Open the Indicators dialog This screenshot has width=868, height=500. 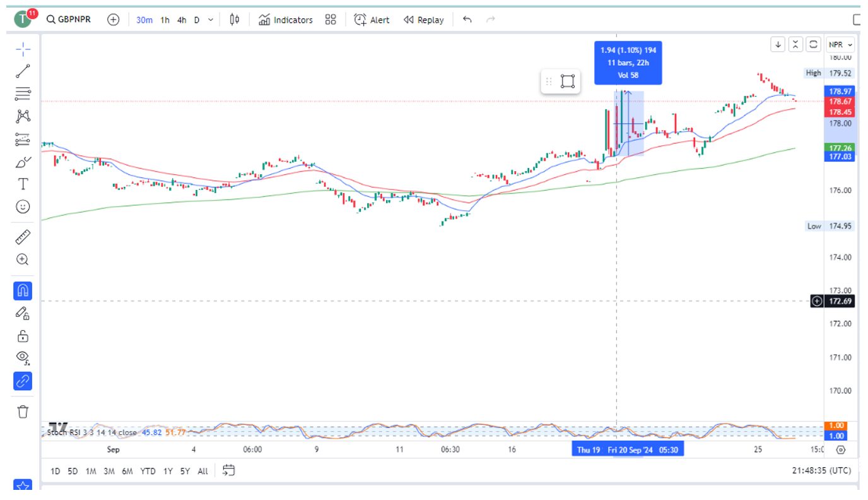click(286, 20)
